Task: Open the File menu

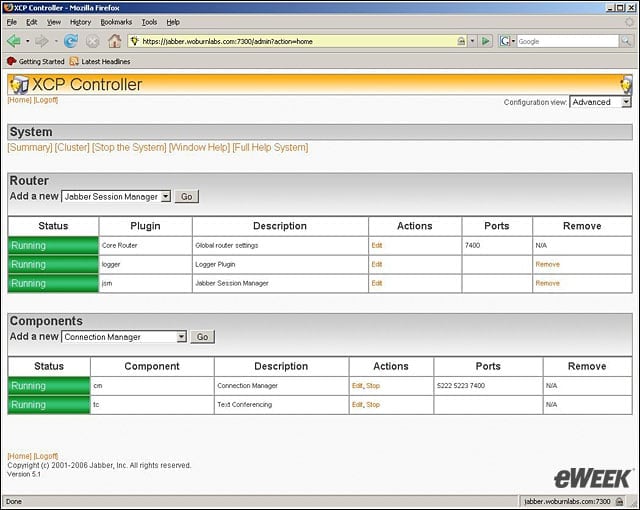Action: (12, 22)
